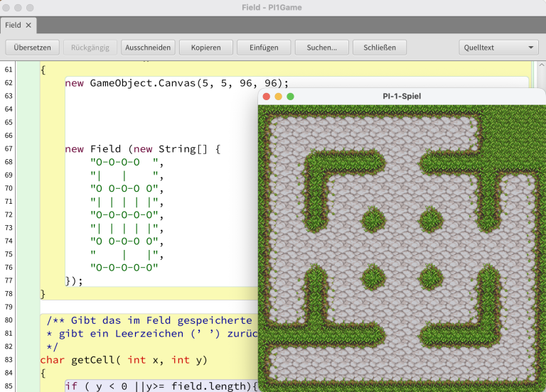Click line number 83 in the margin
The height and width of the screenshot is (392, 546).
click(x=9, y=360)
